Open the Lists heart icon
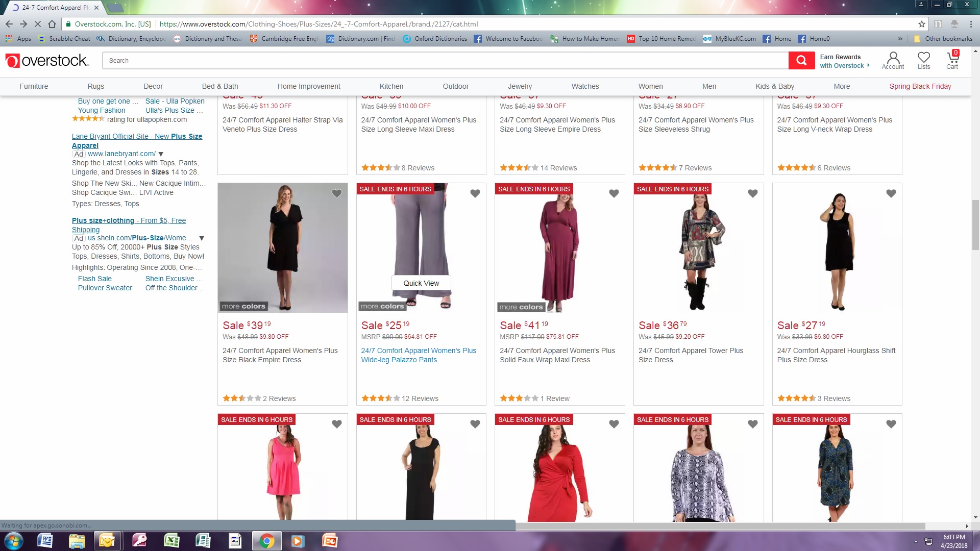 [x=924, y=60]
